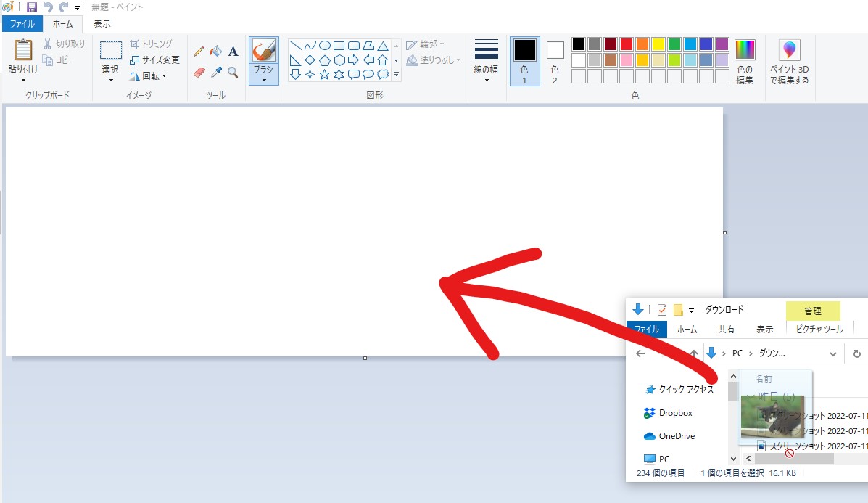Click the Explorer Refresh button
The height and width of the screenshot is (503, 868).
click(x=857, y=353)
